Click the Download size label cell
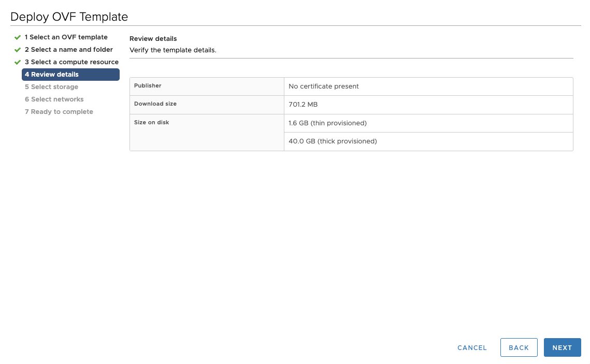Image resolution: width=590 pixels, height=364 pixels. (207, 105)
